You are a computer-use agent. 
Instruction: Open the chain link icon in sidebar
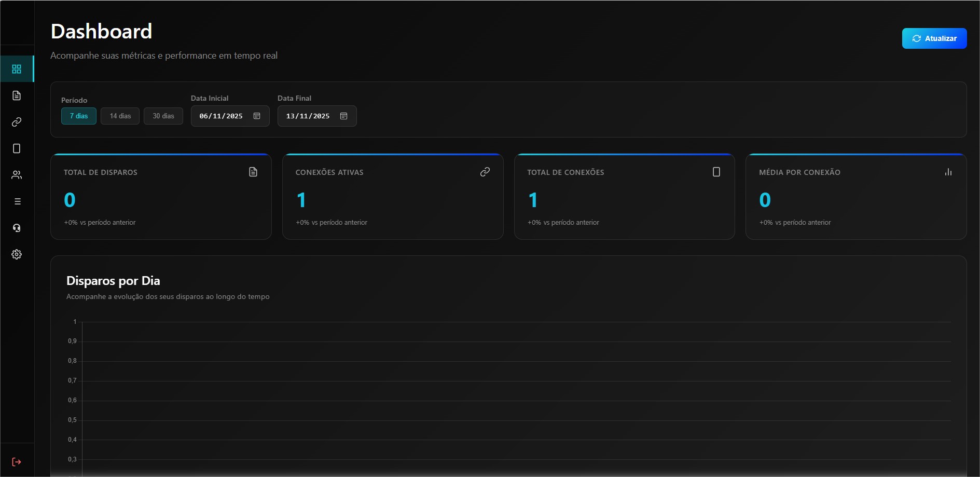coord(17,122)
